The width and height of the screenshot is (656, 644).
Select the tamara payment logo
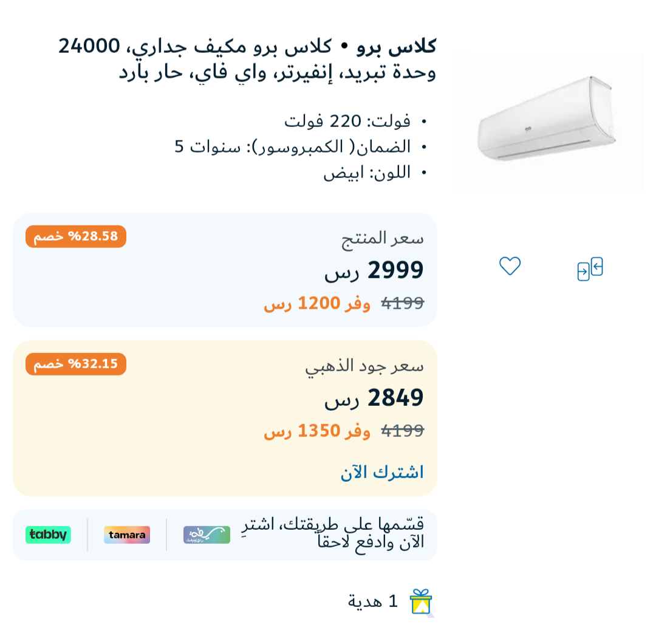(127, 535)
